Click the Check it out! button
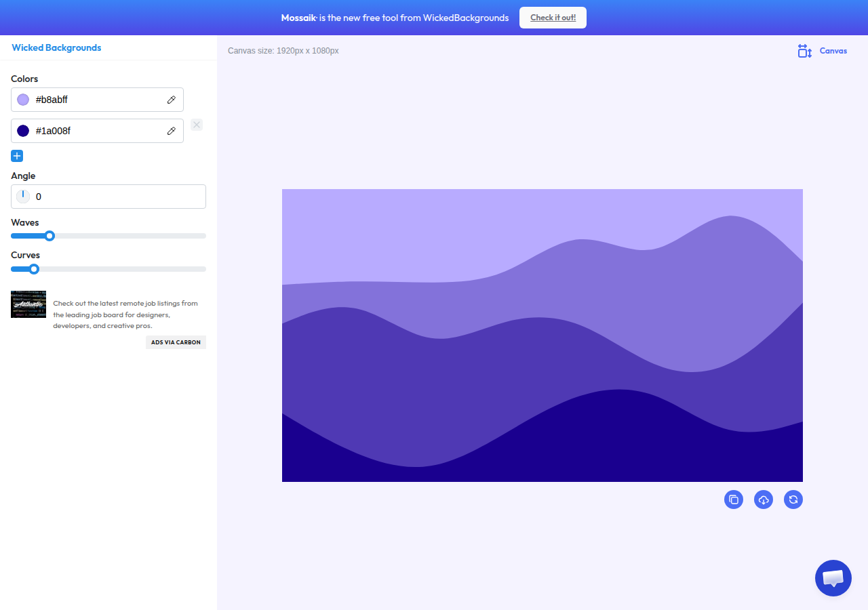Image resolution: width=868 pixels, height=610 pixels. click(553, 18)
